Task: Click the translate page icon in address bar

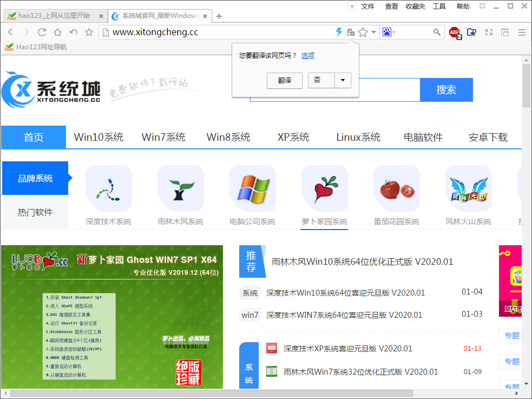Action: click(x=351, y=32)
